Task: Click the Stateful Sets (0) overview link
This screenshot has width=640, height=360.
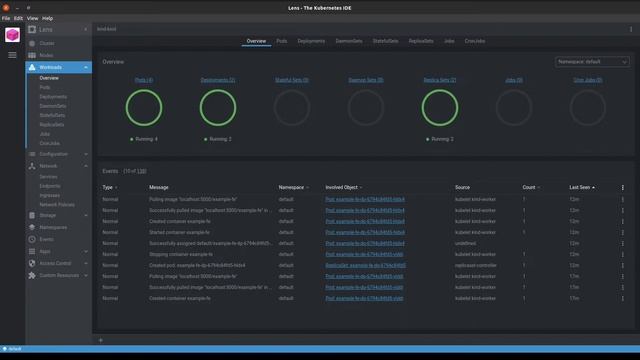Action: pyautogui.click(x=292, y=80)
